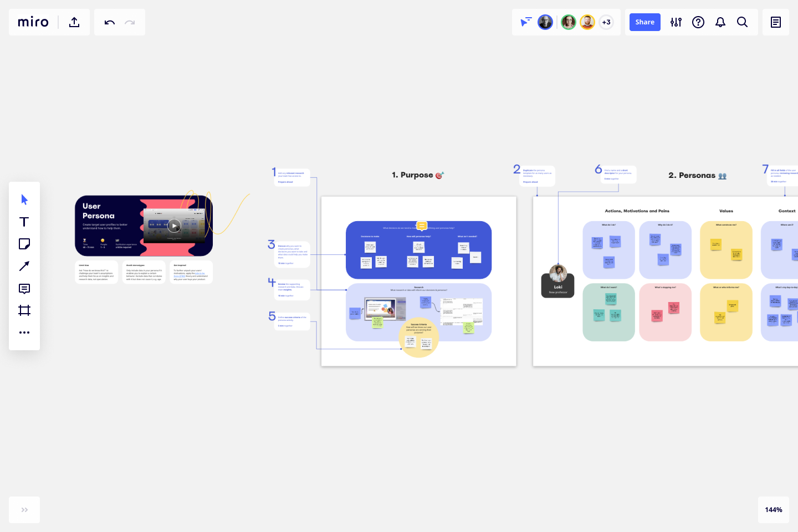Select step 3 instruction note

point(292,254)
